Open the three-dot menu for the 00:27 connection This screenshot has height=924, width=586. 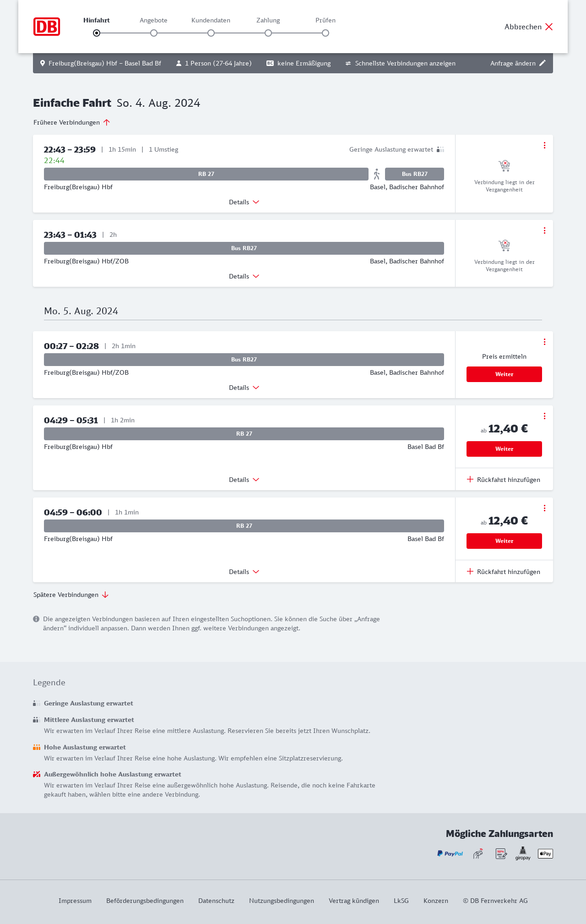(x=544, y=342)
